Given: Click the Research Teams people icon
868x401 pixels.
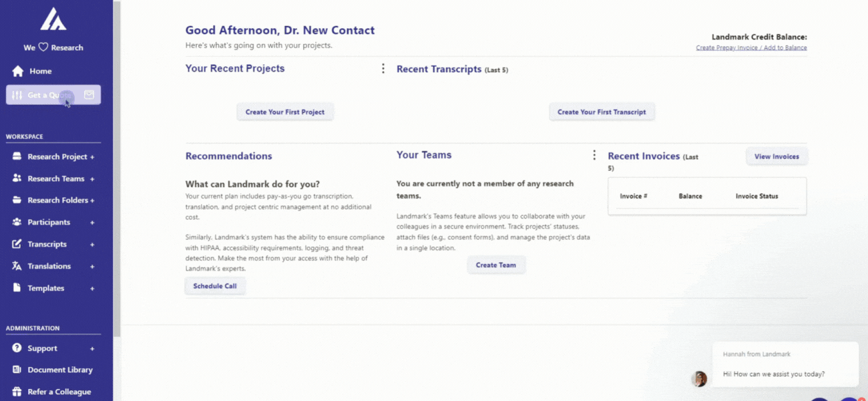Looking at the screenshot, I should pos(17,178).
